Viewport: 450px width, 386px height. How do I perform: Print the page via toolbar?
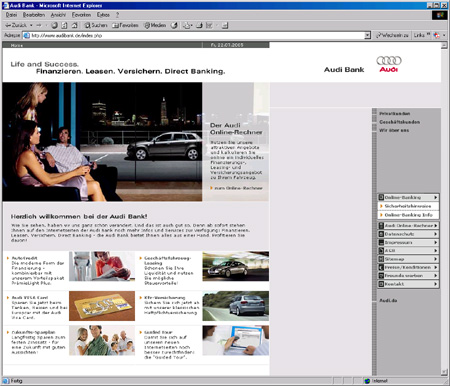click(199, 25)
